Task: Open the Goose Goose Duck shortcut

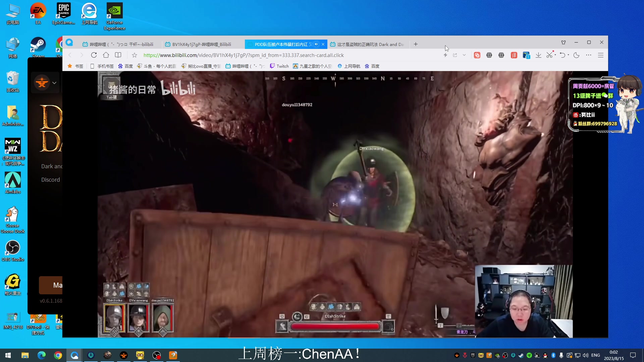Action: click(x=13, y=220)
